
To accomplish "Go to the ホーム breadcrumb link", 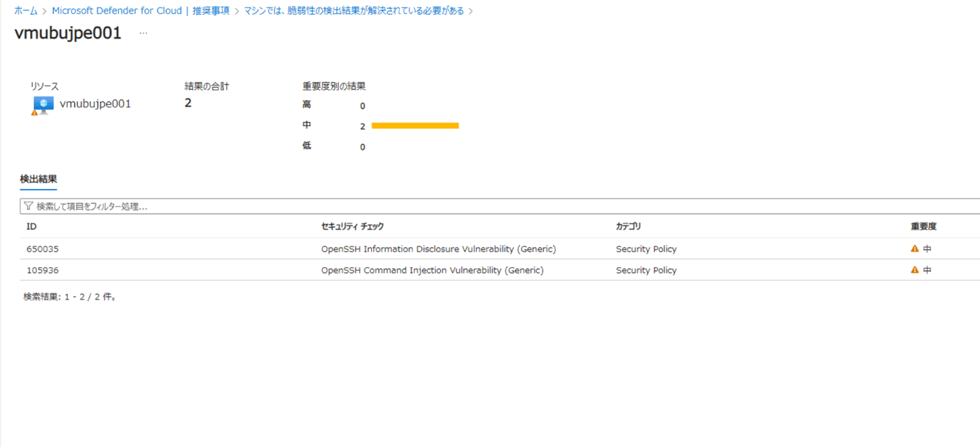I will tap(26, 11).
